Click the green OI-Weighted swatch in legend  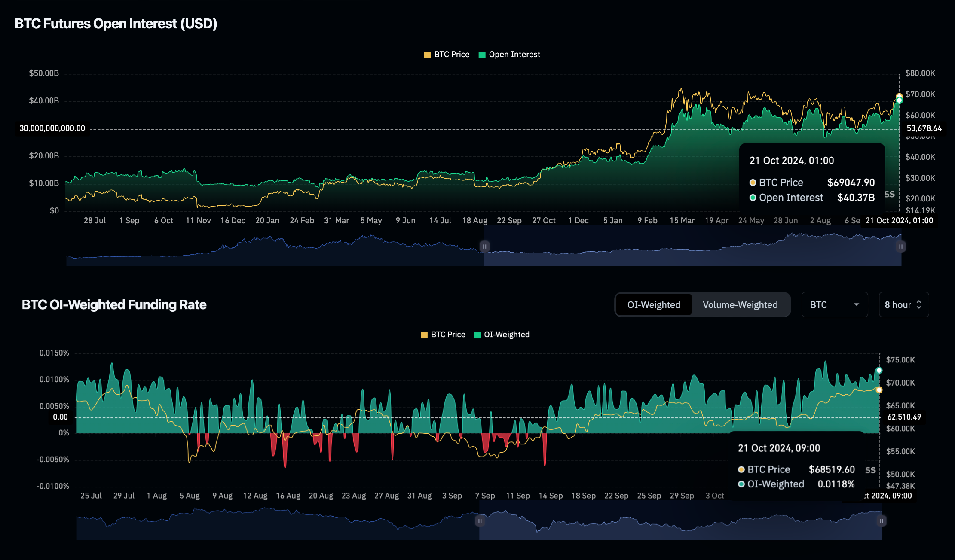477,335
